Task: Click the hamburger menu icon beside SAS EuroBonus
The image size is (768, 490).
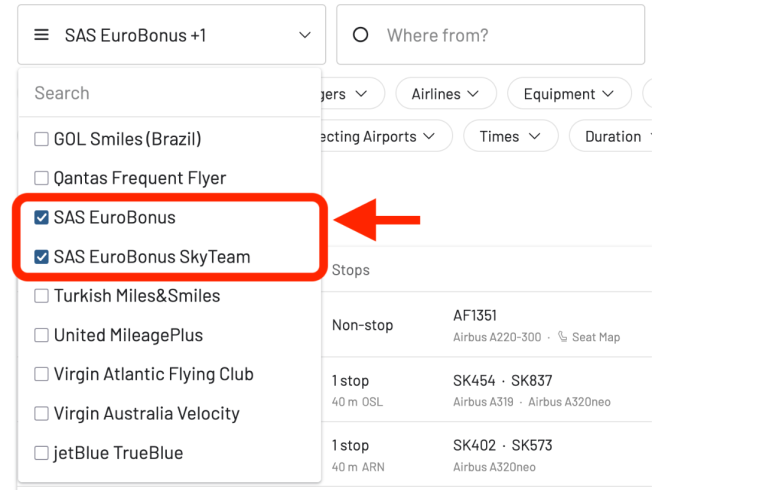Action: (x=41, y=35)
